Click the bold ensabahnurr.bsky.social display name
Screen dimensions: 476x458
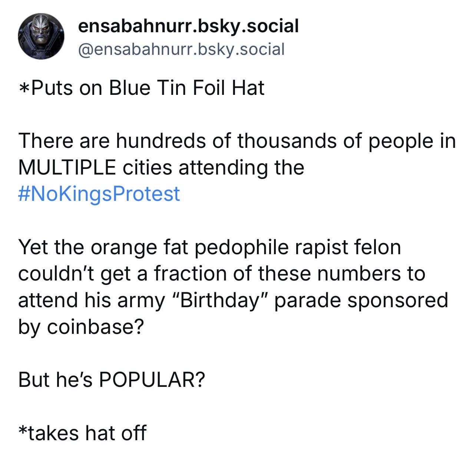click(x=188, y=26)
